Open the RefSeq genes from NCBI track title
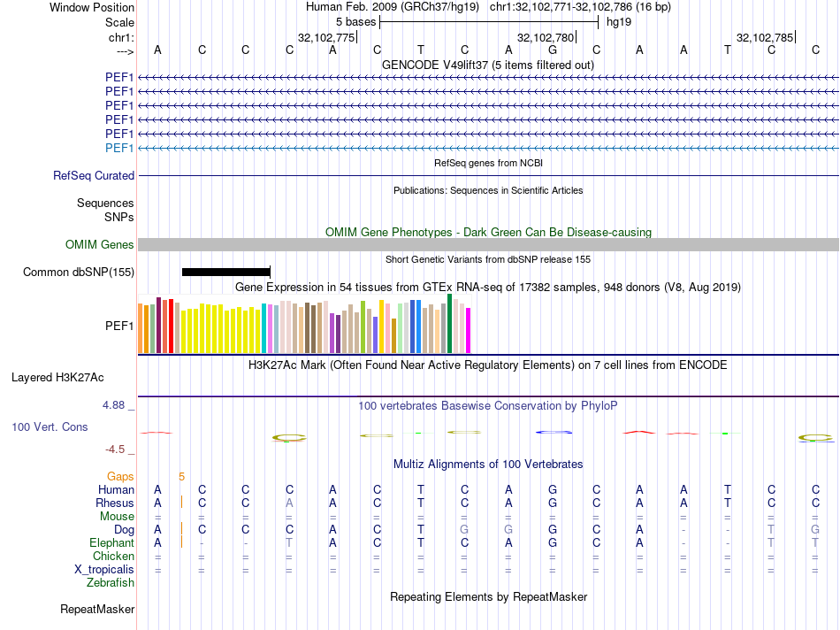The height and width of the screenshot is (630, 840). [488, 163]
